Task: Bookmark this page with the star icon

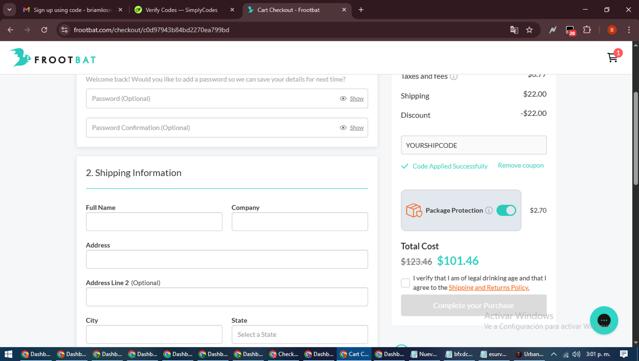Action: [x=529, y=30]
